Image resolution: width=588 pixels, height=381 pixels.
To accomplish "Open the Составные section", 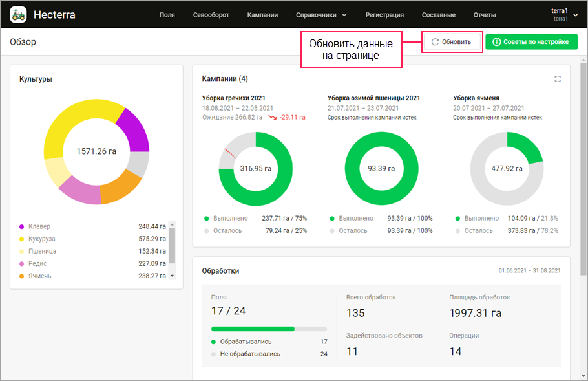I will click(438, 15).
